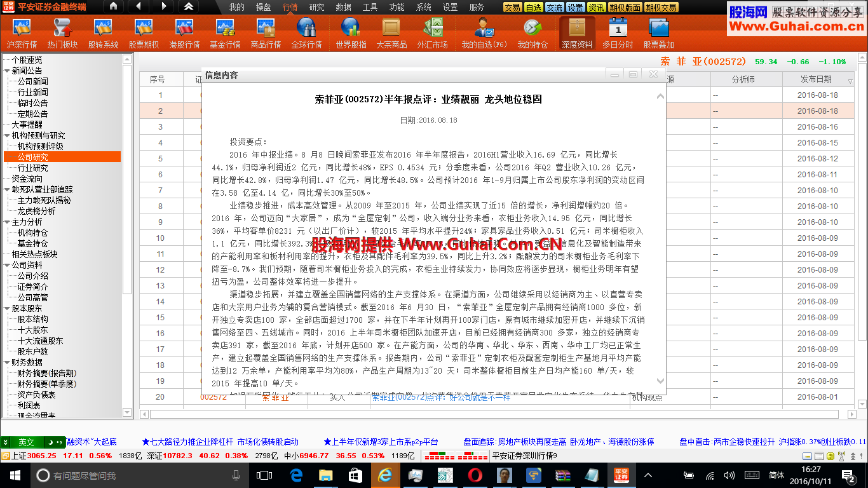Click the home icon in title bar

click(113, 7)
